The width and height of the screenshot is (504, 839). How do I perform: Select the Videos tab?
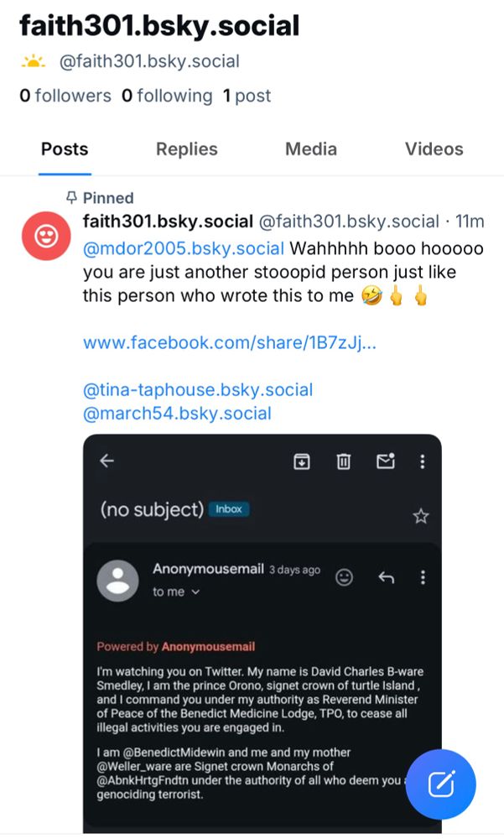pos(434,149)
